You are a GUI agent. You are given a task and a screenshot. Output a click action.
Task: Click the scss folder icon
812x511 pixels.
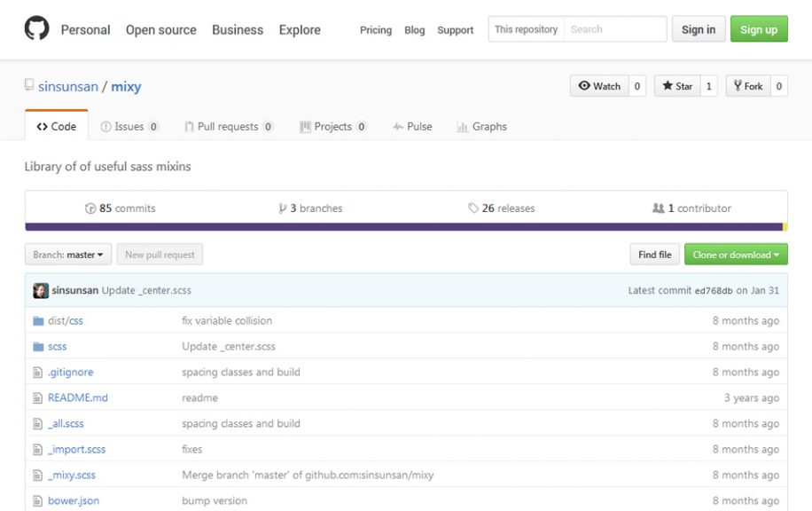[38, 347]
